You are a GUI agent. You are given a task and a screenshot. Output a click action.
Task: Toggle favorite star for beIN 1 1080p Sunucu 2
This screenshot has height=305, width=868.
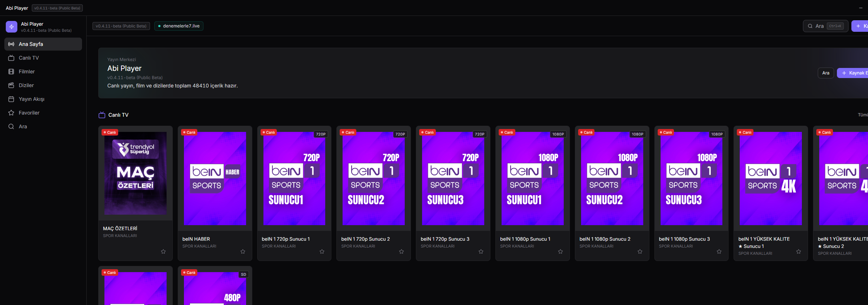pyautogui.click(x=640, y=252)
